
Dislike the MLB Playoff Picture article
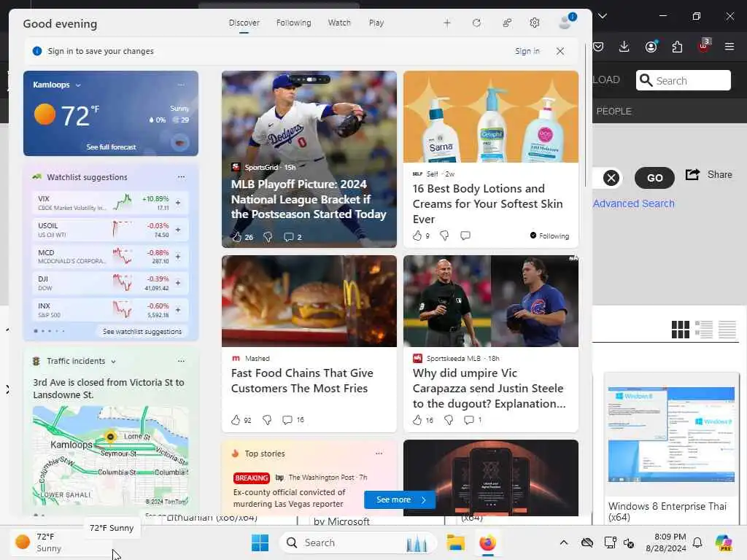pos(268,237)
